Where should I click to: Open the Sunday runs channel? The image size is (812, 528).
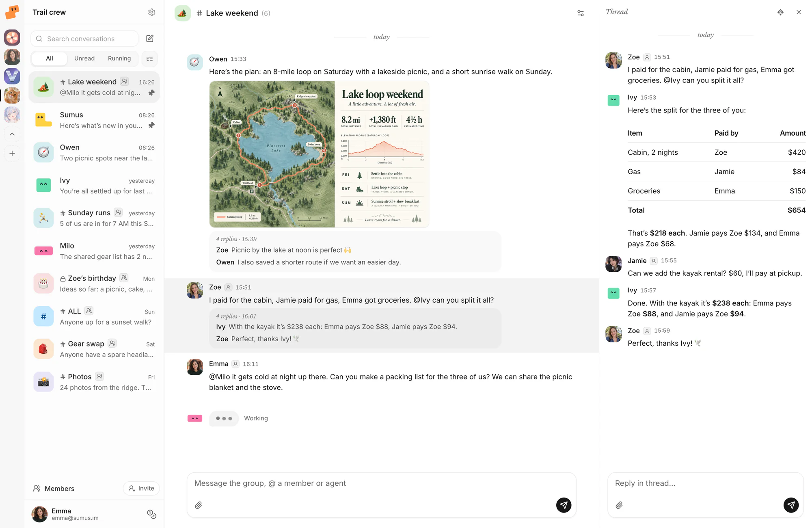(94, 218)
